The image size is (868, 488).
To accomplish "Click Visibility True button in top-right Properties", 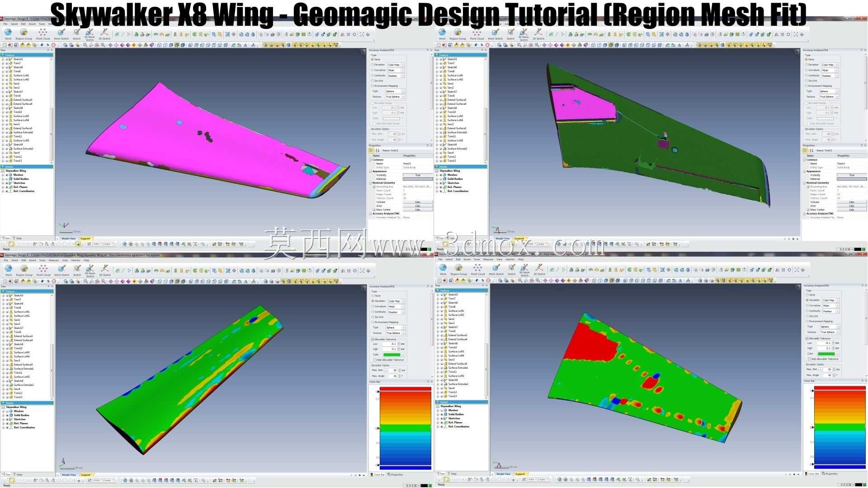I will (x=852, y=175).
